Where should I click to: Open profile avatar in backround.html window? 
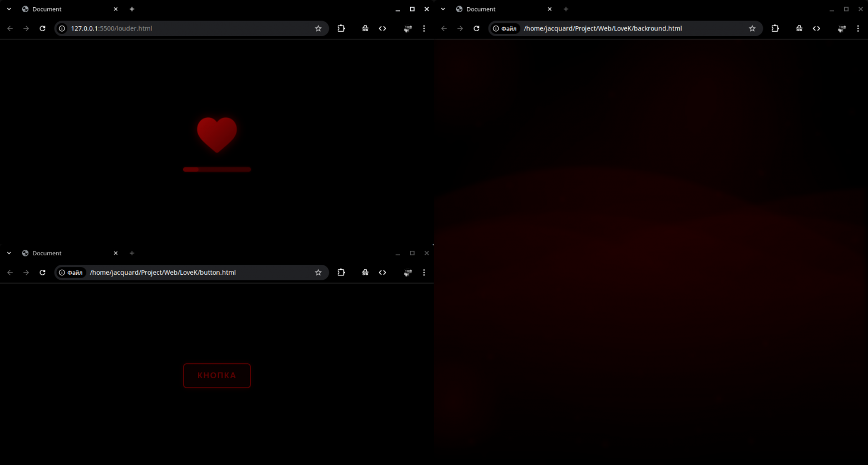point(841,28)
